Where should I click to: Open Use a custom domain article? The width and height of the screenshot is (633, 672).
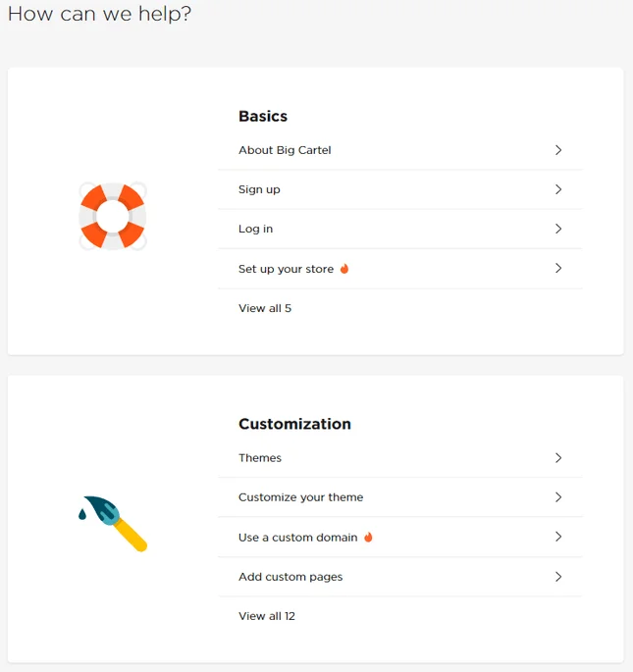point(298,537)
